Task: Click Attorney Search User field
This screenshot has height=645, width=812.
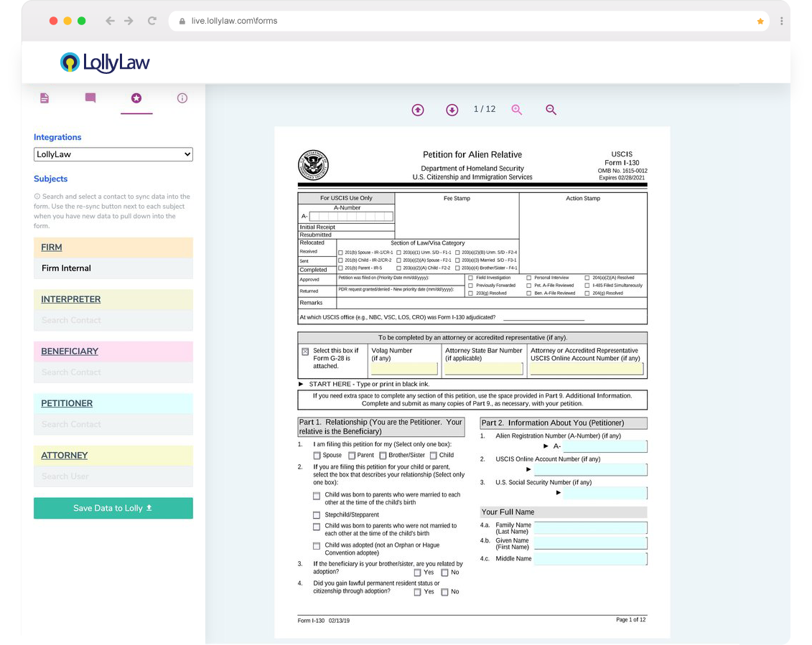Action: click(x=113, y=476)
